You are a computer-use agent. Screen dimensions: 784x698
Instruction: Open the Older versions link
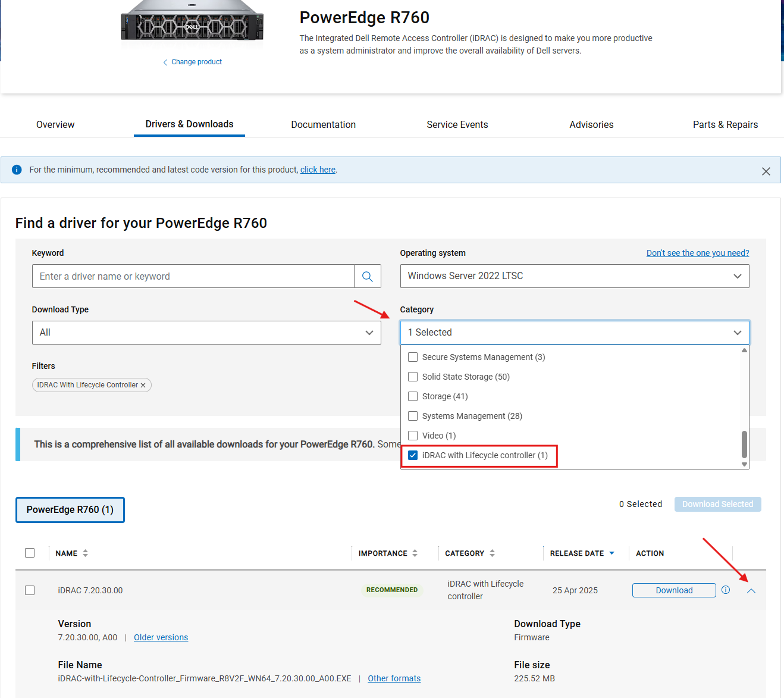coord(161,637)
